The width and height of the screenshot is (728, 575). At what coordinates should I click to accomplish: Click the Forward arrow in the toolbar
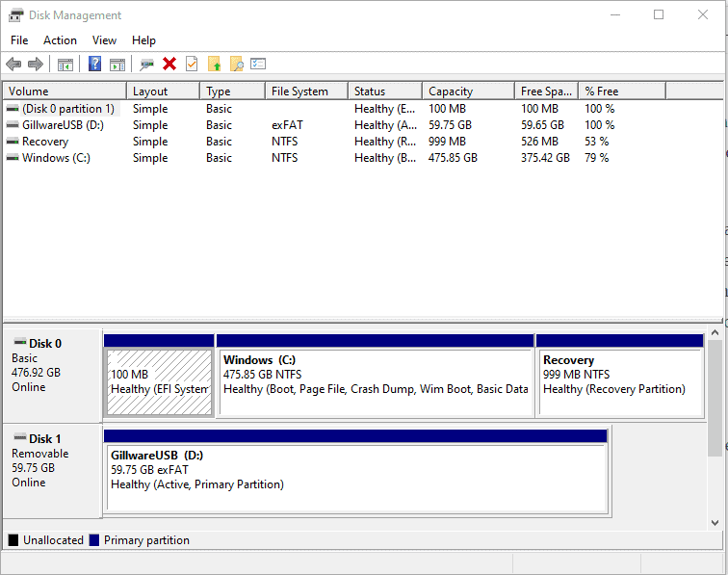point(36,64)
